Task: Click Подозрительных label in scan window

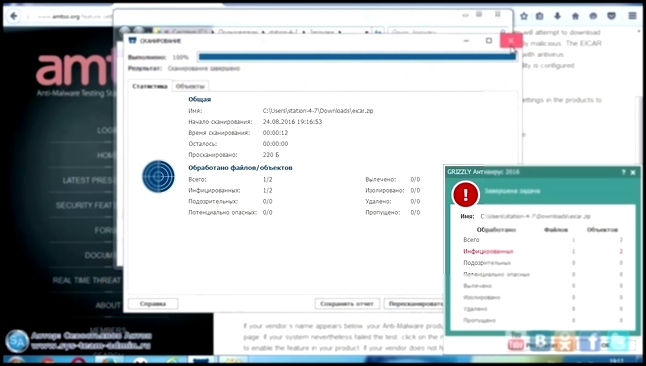Action: (213, 202)
